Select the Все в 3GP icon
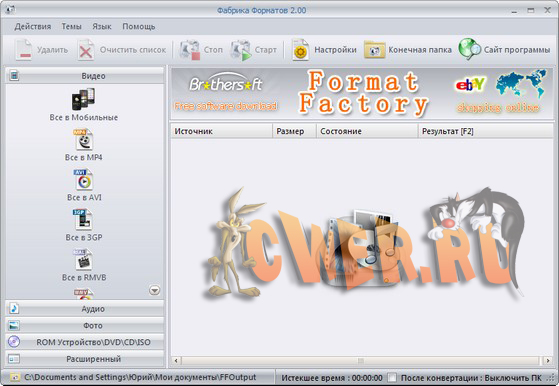559x386 pixels. click(83, 219)
